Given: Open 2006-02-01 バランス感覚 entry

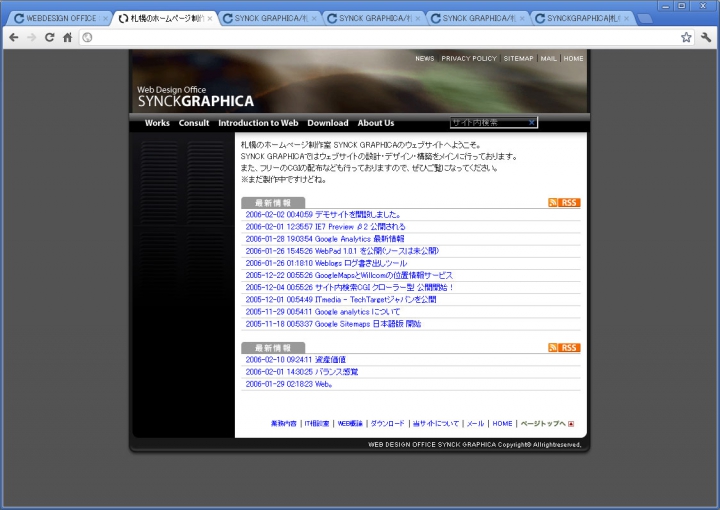Looking at the screenshot, I should click(302, 372).
